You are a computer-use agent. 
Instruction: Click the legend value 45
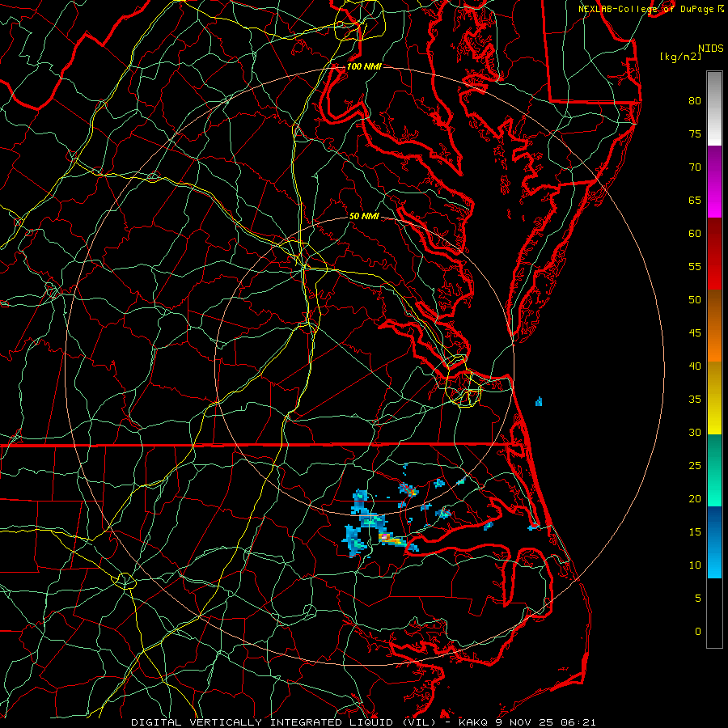tap(695, 333)
